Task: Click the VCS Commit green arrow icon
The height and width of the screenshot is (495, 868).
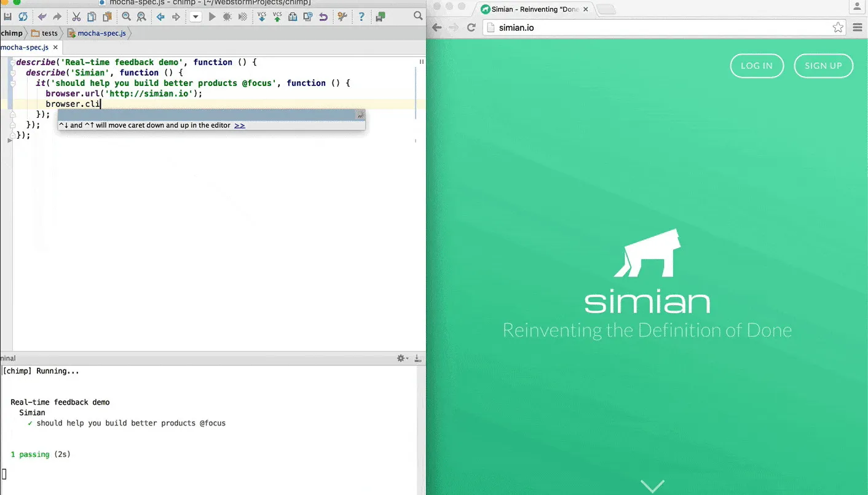Action: click(x=277, y=17)
